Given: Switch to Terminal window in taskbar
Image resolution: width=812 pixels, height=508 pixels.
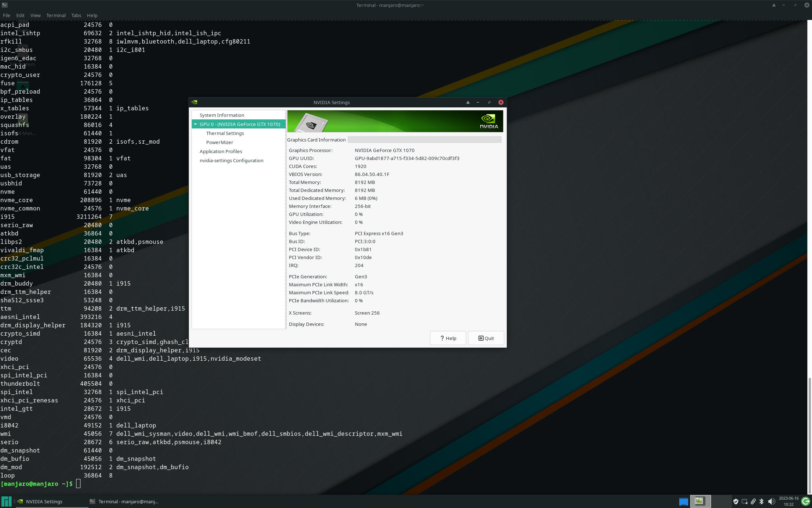Looking at the screenshot, I should point(124,501).
